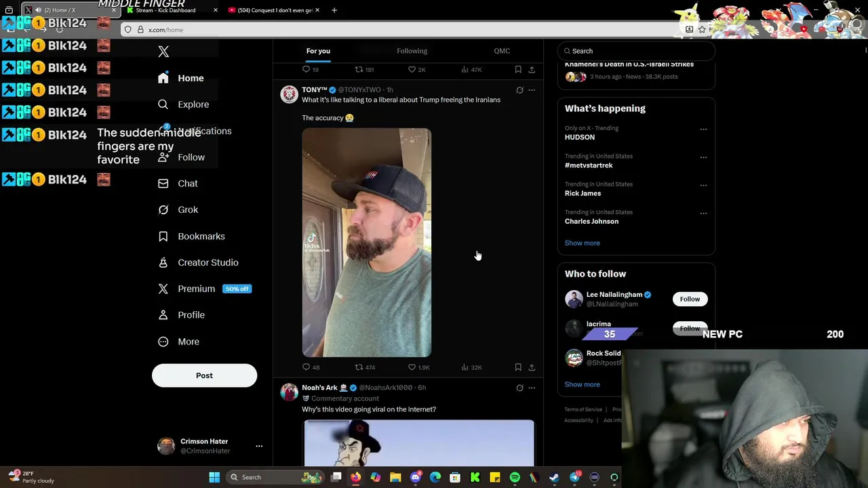Switch to the QMC tab
This screenshot has width=868, height=488.
tap(502, 51)
